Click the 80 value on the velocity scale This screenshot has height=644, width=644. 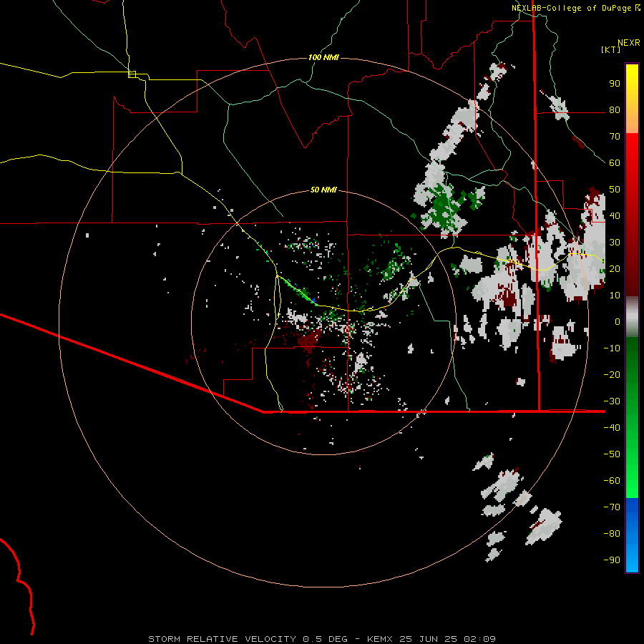click(x=615, y=109)
